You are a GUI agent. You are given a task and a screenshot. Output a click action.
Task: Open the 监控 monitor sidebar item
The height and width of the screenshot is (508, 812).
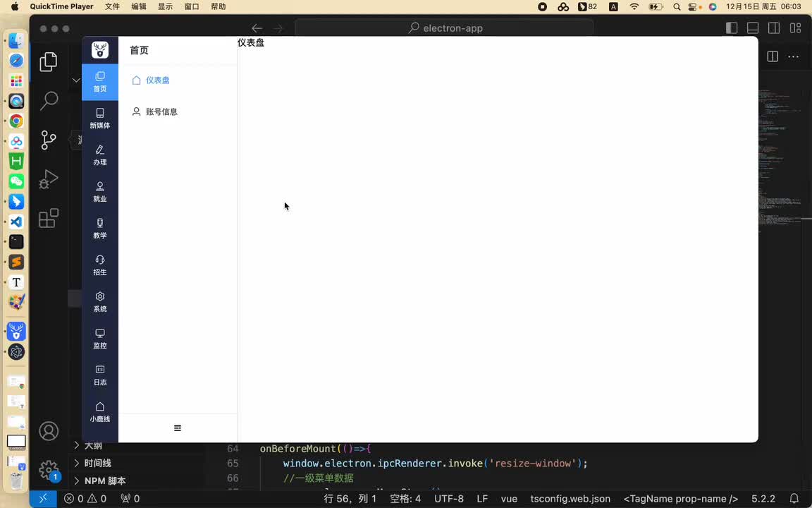coord(100,339)
